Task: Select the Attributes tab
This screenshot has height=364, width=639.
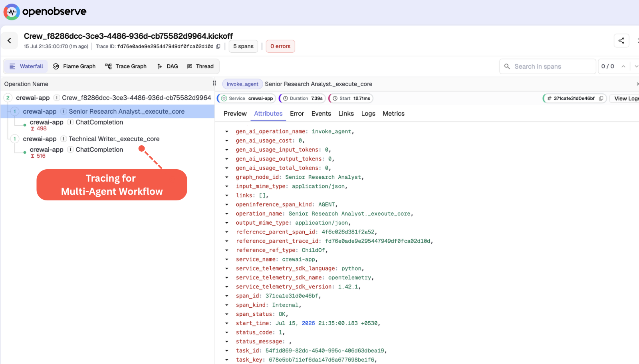Action: coord(268,114)
